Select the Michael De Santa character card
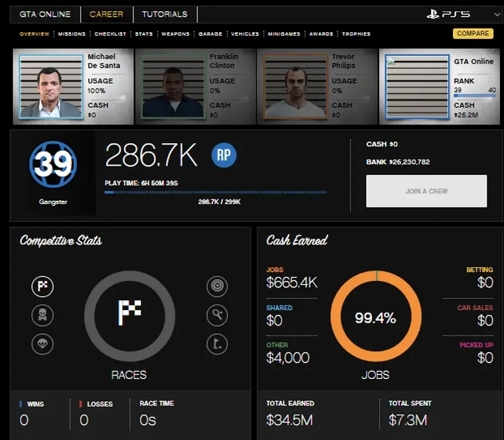 click(x=74, y=86)
